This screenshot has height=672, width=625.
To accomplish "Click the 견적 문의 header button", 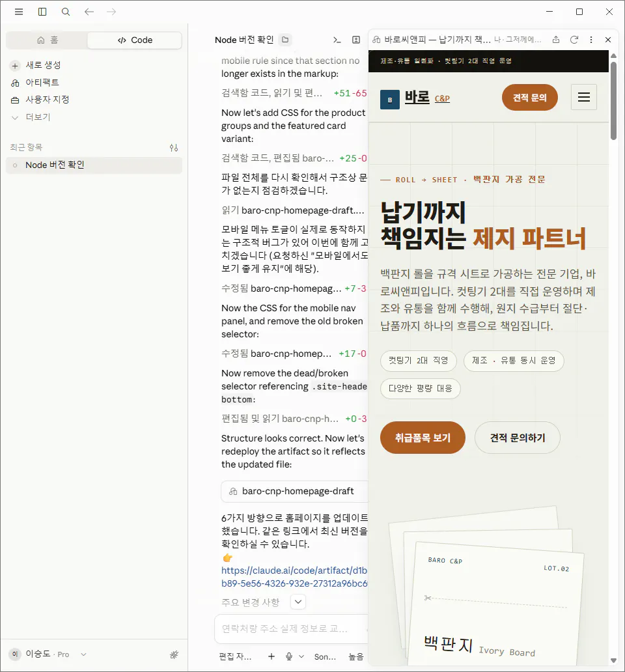I will click(x=530, y=97).
